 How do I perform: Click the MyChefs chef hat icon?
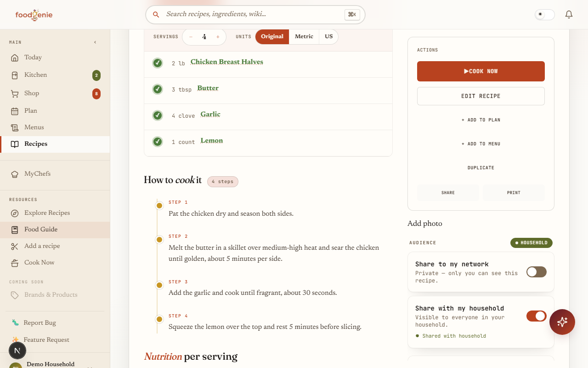15,174
